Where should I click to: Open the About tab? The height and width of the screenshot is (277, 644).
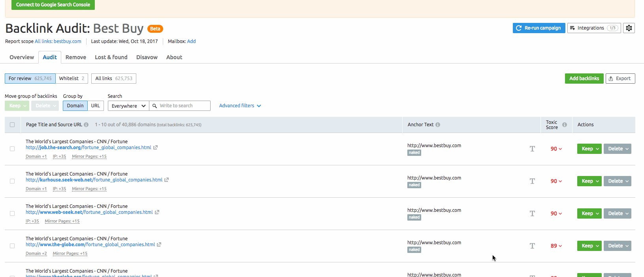pyautogui.click(x=174, y=57)
